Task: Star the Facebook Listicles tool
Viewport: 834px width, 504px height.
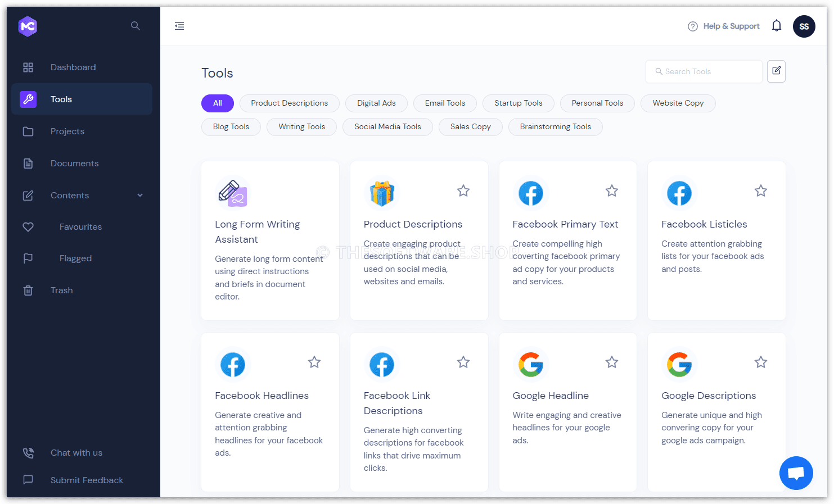Action: pyautogui.click(x=761, y=191)
